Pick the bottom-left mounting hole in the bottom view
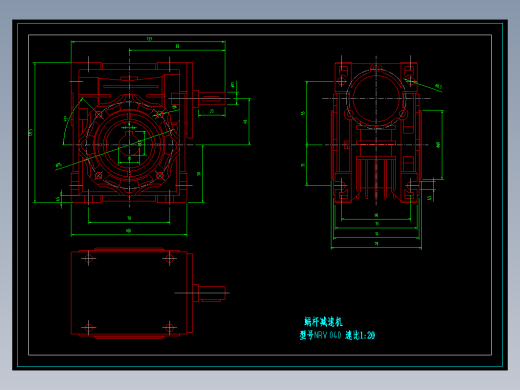The image size is (520, 390). pos(88,328)
